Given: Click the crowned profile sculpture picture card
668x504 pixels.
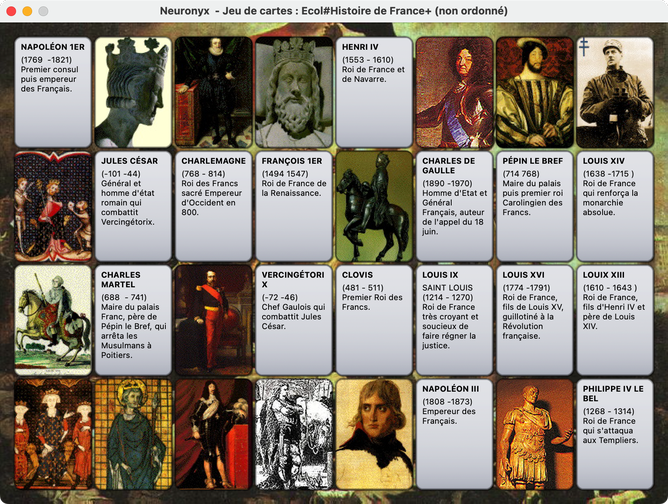Looking at the screenshot, I should tap(133, 92).
